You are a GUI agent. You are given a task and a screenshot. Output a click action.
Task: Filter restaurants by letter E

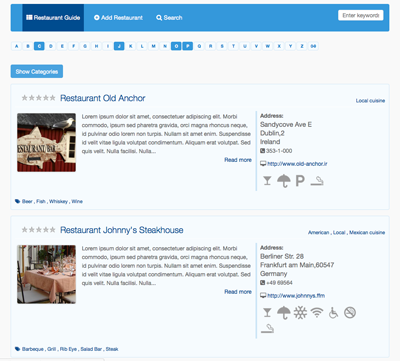pos(62,46)
